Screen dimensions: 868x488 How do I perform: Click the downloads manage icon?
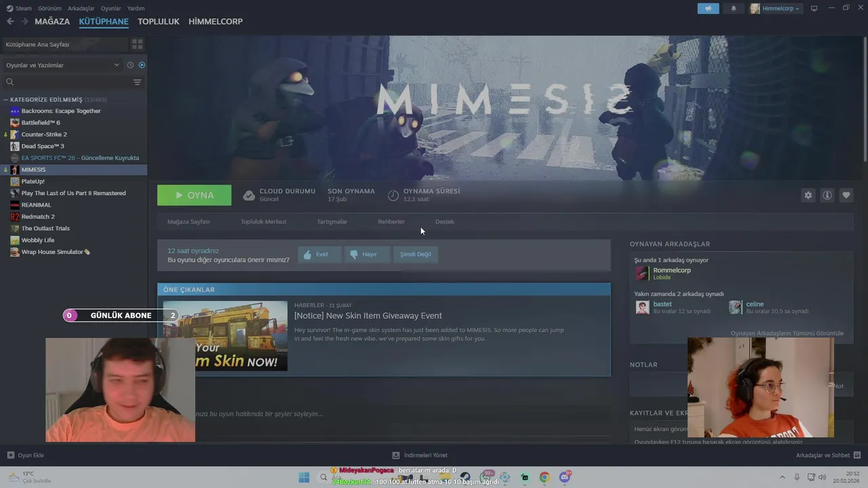pyautogui.click(x=396, y=455)
